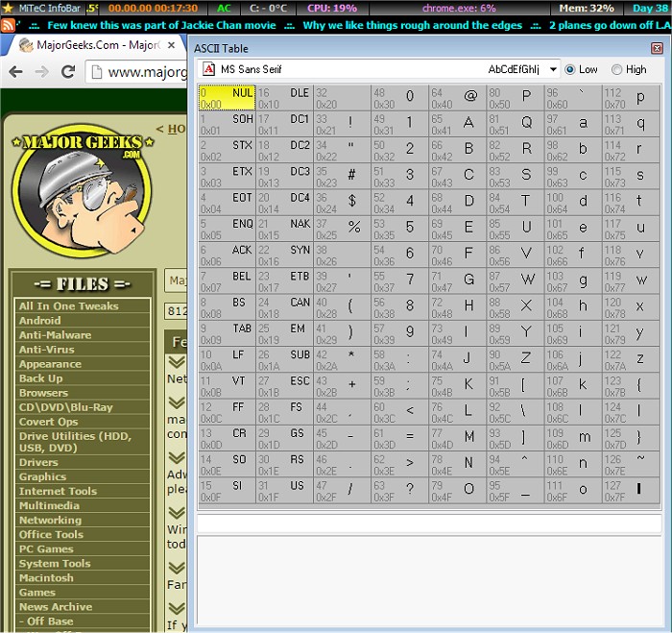Select the capital A cell, code 65
Viewport: 672px width, 633px height.
coord(457,124)
